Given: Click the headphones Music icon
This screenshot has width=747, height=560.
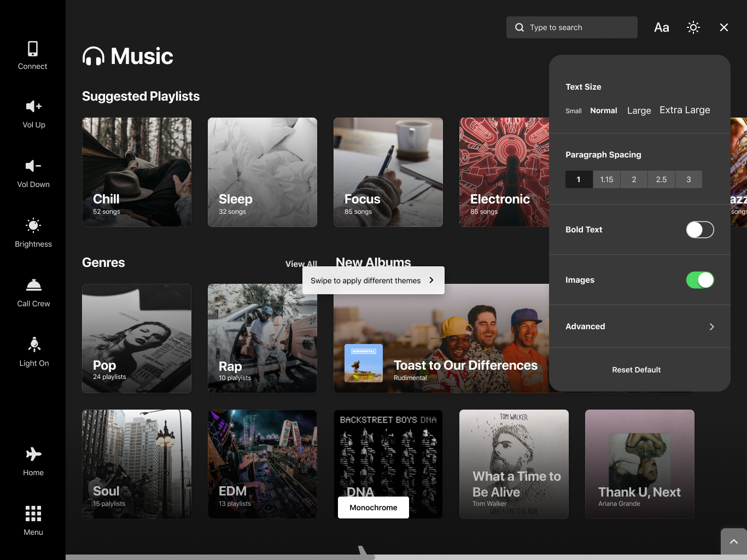Looking at the screenshot, I should (94, 56).
